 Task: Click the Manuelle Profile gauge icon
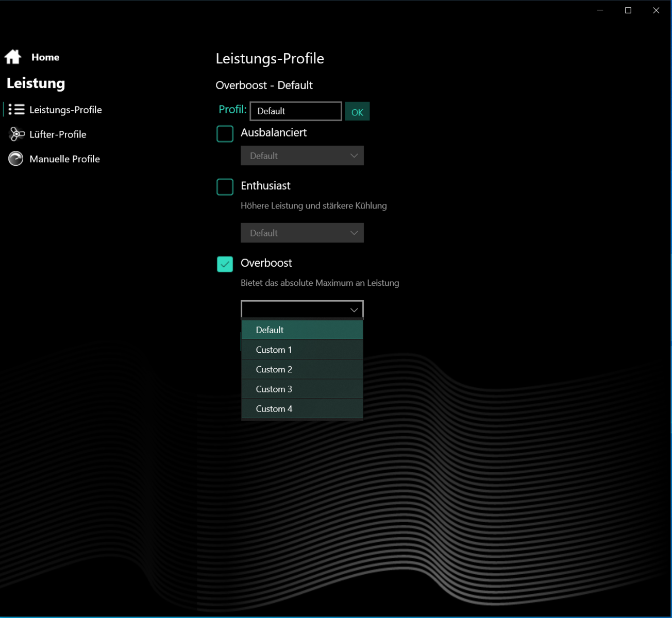pos(16,159)
